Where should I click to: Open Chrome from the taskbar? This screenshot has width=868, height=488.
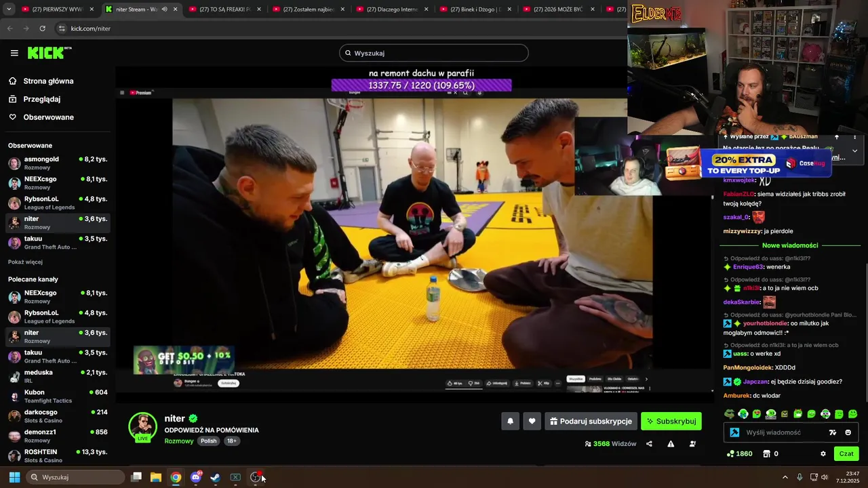(x=176, y=477)
